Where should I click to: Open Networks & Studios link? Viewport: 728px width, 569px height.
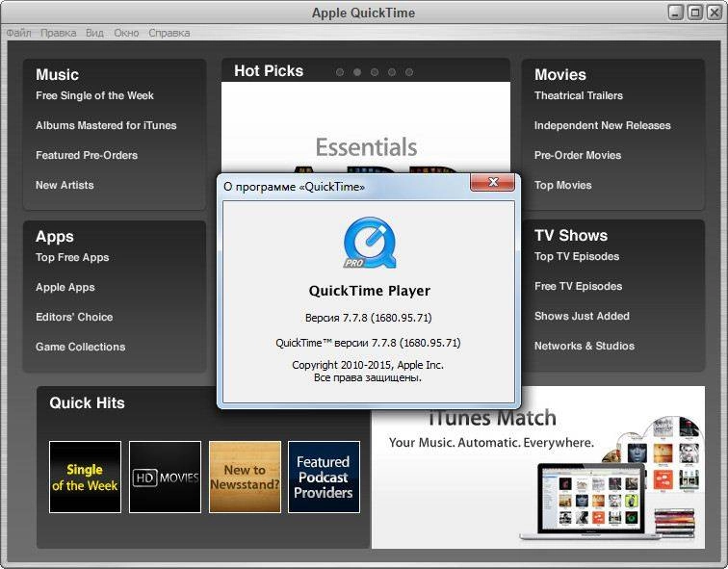point(585,346)
